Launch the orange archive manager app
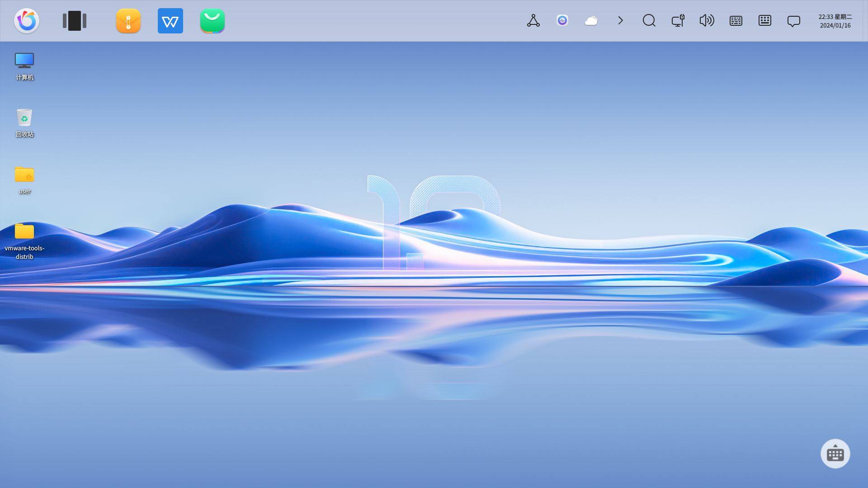868x488 pixels. pyautogui.click(x=128, y=21)
